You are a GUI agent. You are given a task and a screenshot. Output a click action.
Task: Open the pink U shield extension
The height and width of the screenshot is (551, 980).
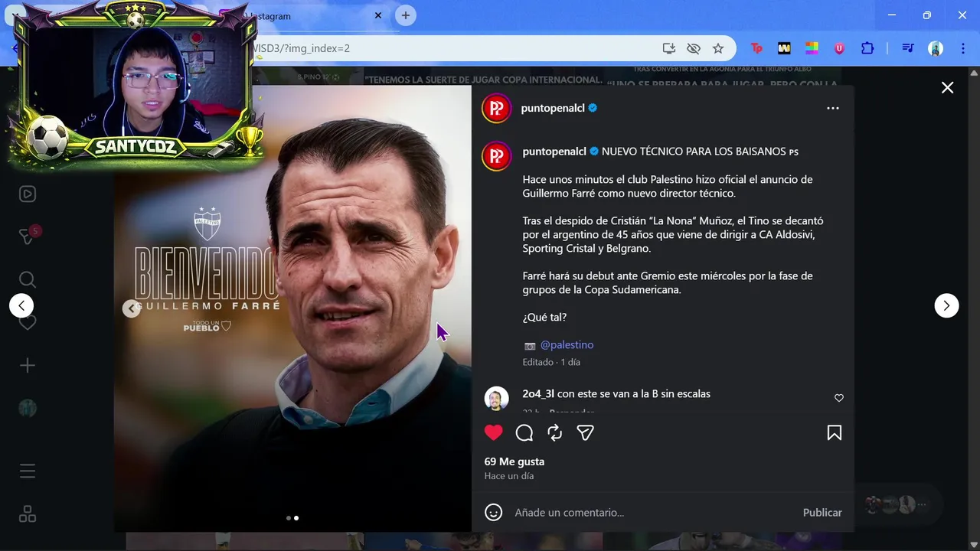839,48
